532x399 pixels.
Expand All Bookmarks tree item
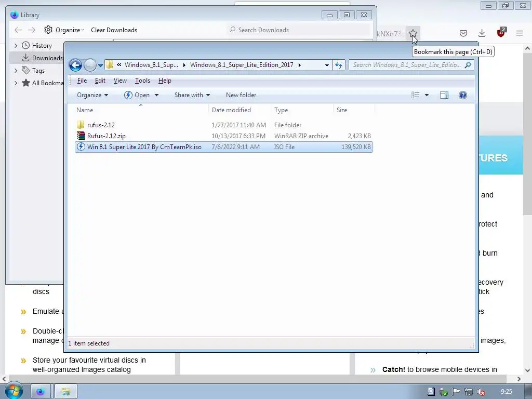16,83
